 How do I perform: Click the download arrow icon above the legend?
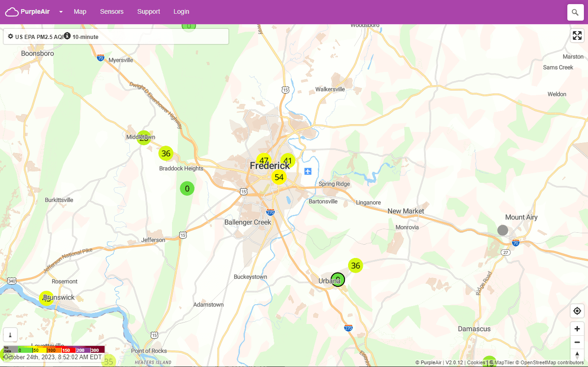tap(10, 334)
